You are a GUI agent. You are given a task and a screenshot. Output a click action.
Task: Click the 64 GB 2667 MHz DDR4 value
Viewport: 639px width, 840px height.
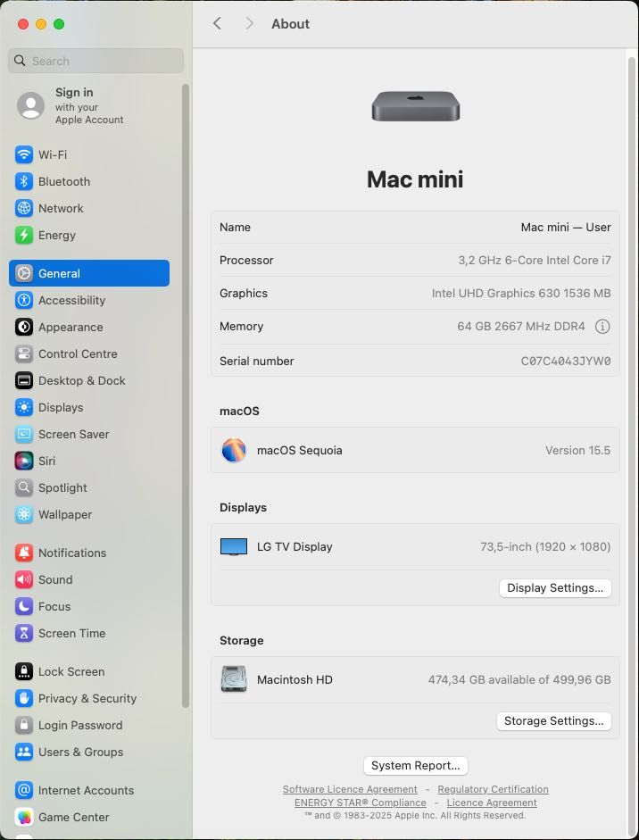pos(520,326)
